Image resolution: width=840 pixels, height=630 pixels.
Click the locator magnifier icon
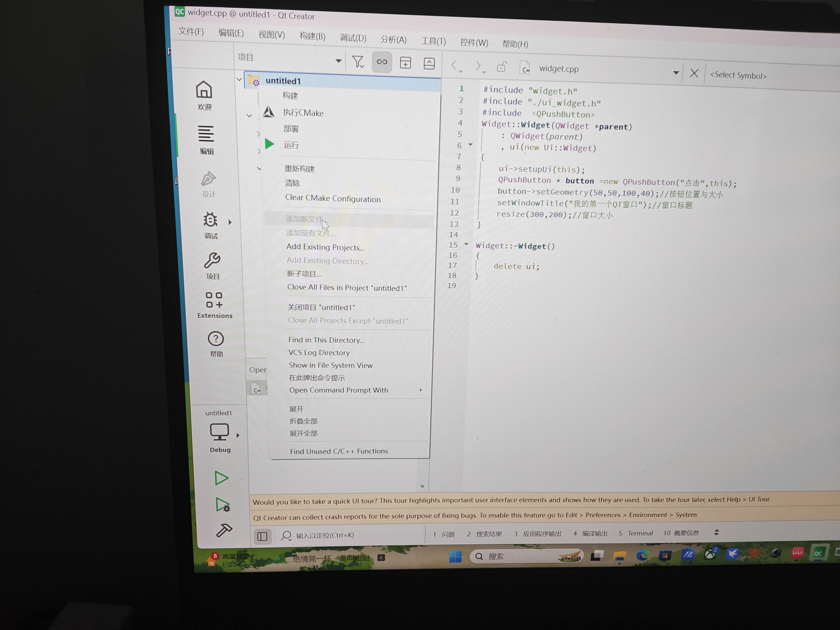point(286,536)
